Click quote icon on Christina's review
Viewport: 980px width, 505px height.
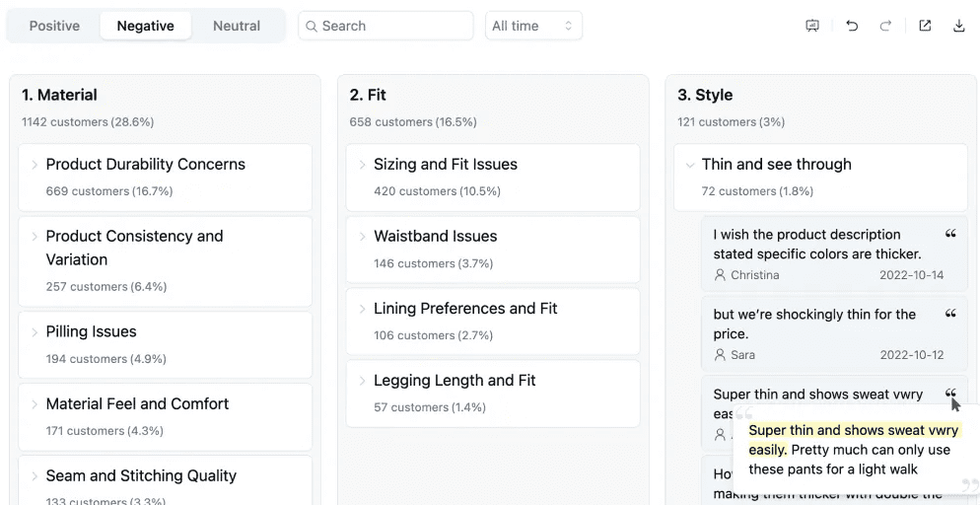tap(950, 235)
